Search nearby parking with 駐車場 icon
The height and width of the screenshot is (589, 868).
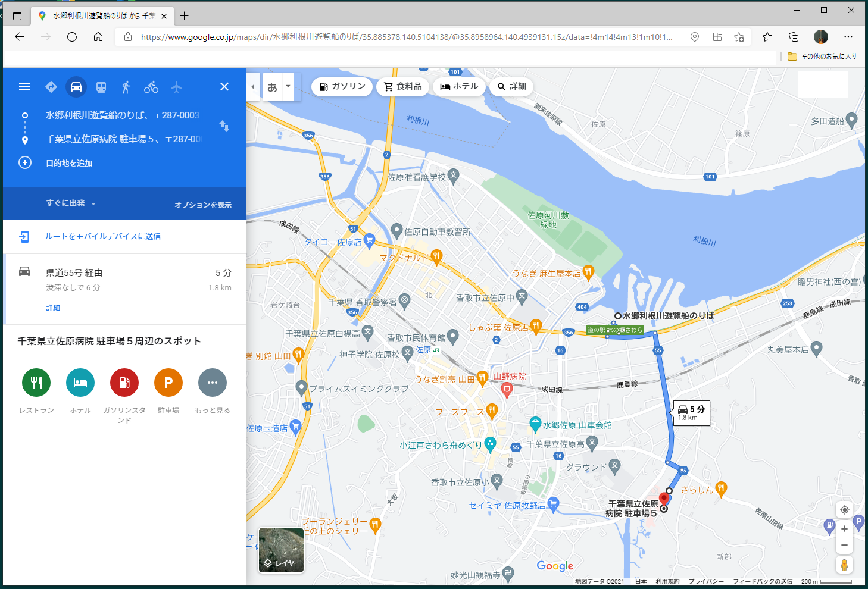click(168, 383)
